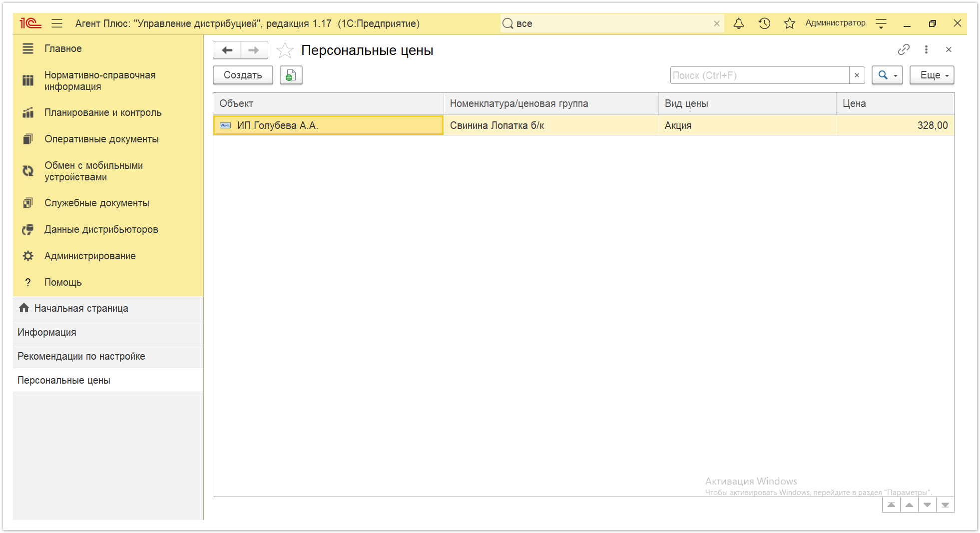Open the hamburger functions menu in title bar
Viewport: 980px width, 533px height.
(x=57, y=23)
